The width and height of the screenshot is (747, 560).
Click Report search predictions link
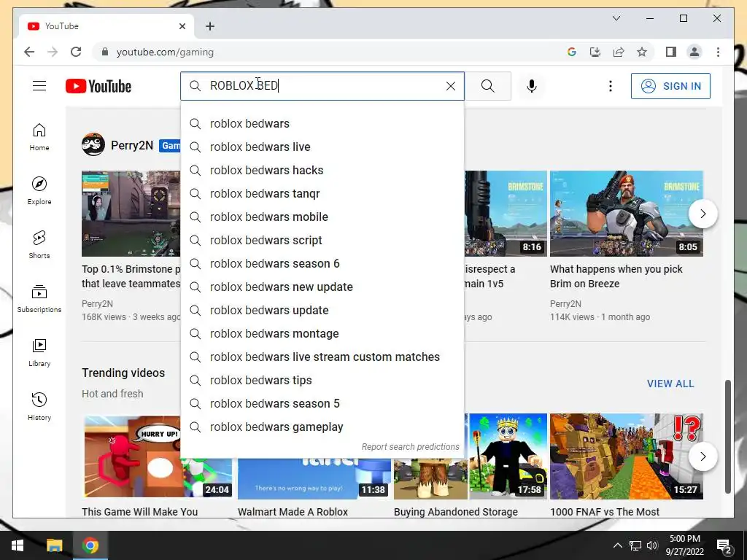[x=410, y=447]
